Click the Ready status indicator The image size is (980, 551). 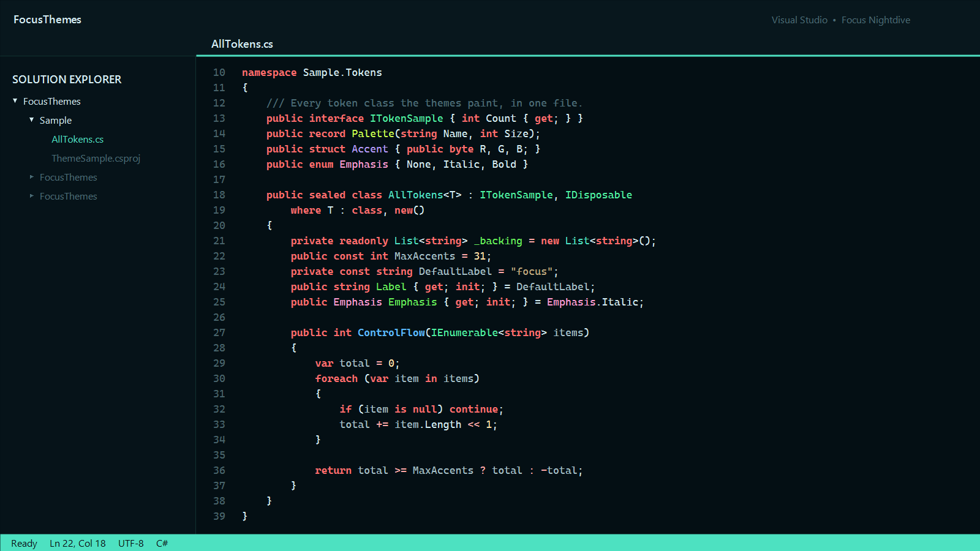[24, 544]
